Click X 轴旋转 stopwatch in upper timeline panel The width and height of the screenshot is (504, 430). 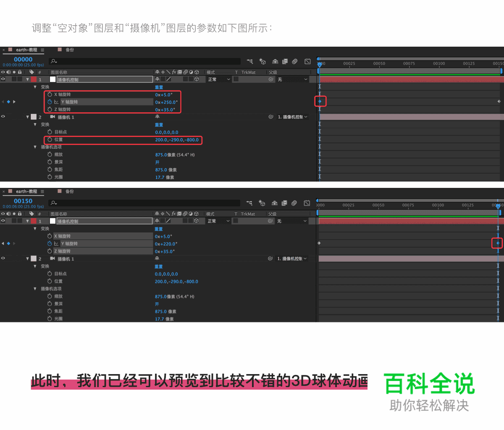coord(50,95)
